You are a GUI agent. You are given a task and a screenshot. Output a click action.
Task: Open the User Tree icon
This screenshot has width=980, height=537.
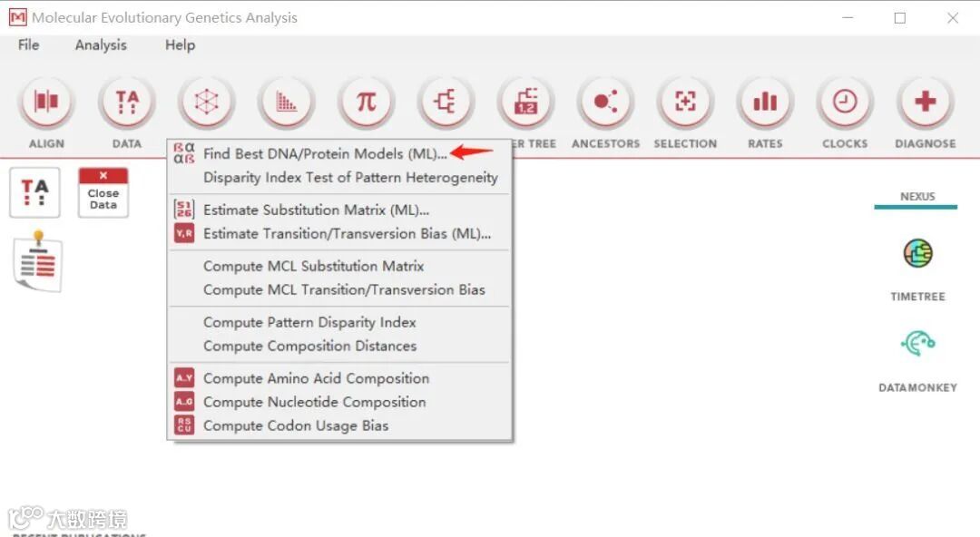pos(525,102)
